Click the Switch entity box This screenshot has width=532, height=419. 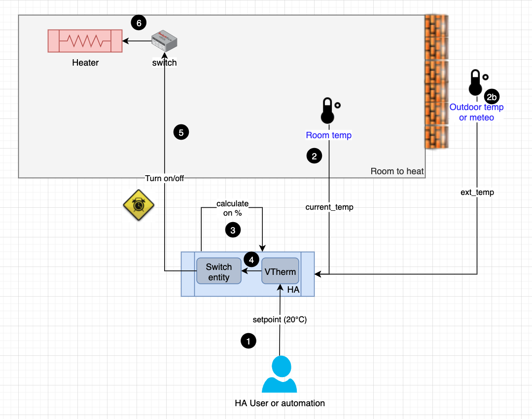pyautogui.click(x=218, y=271)
